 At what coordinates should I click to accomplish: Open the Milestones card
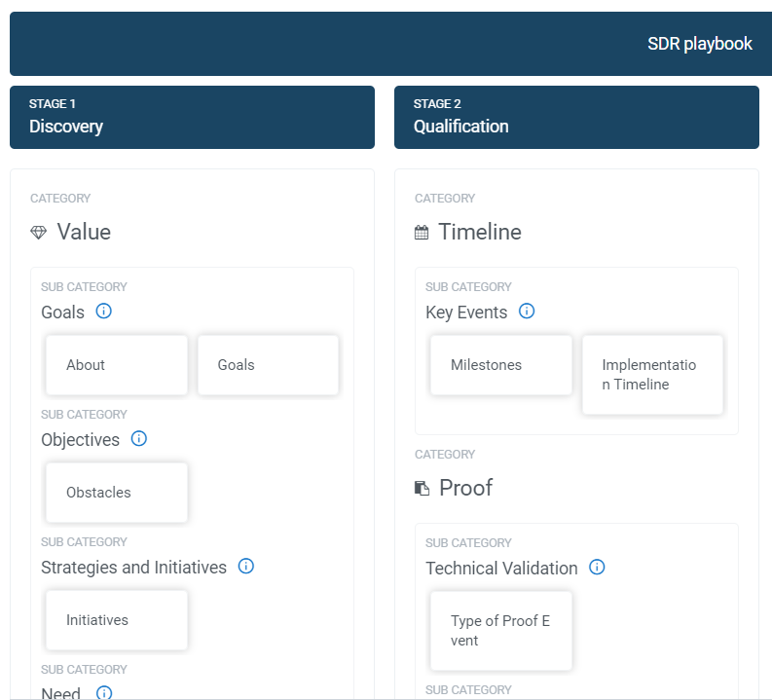[501, 365]
